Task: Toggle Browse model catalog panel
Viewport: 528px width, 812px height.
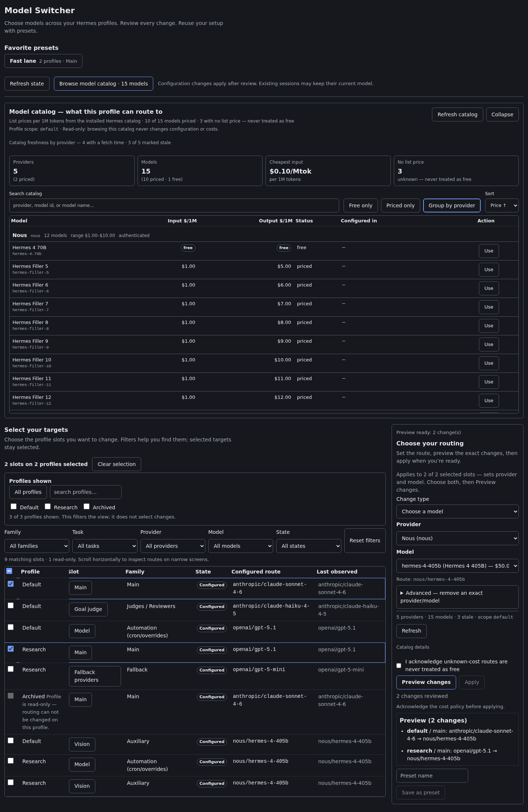Action: click(103, 84)
